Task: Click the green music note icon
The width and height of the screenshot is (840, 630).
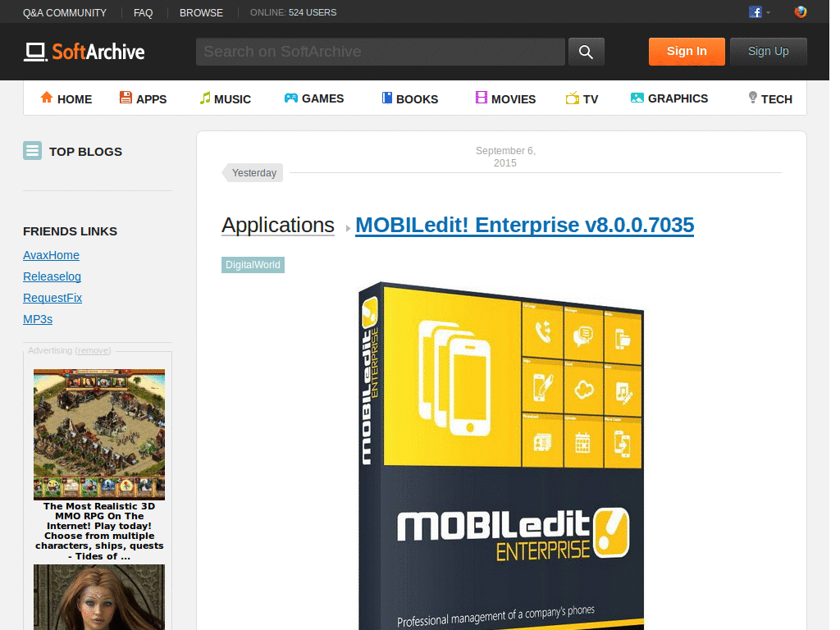Action: click(x=204, y=98)
